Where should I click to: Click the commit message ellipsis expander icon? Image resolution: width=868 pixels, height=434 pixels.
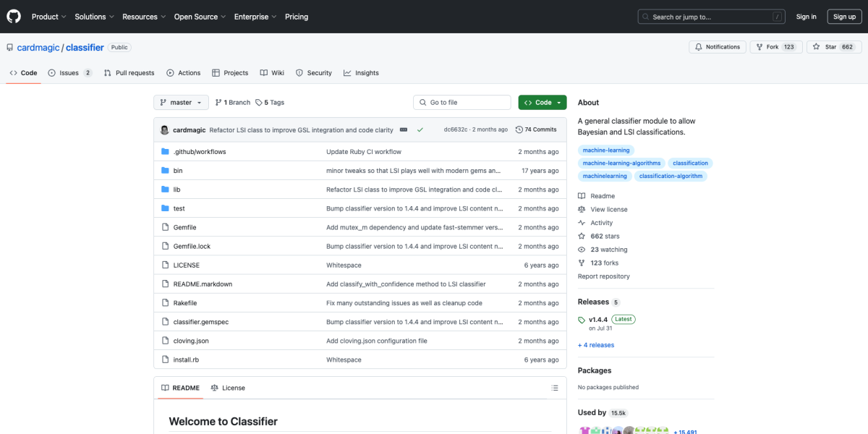click(x=403, y=130)
